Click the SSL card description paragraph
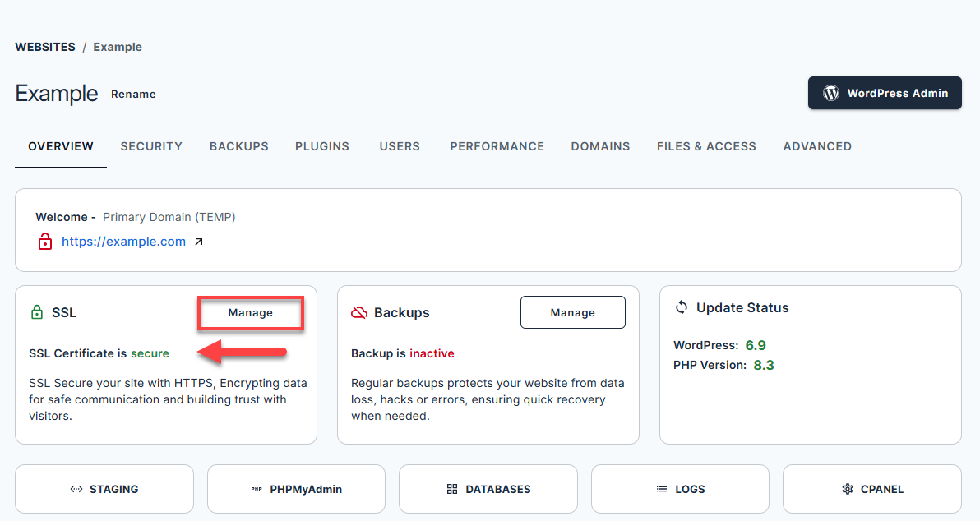The image size is (980, 521). pyautogui.click(x=168, y=400)
